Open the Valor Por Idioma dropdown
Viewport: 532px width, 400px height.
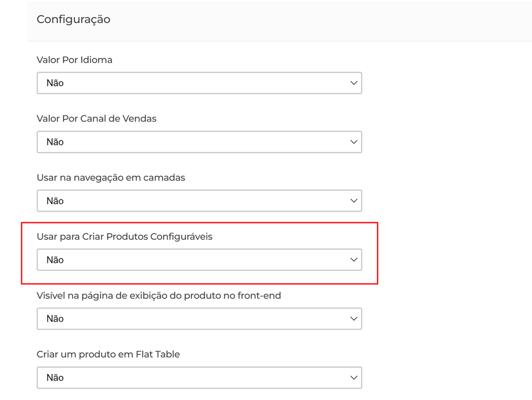[199, 83]
